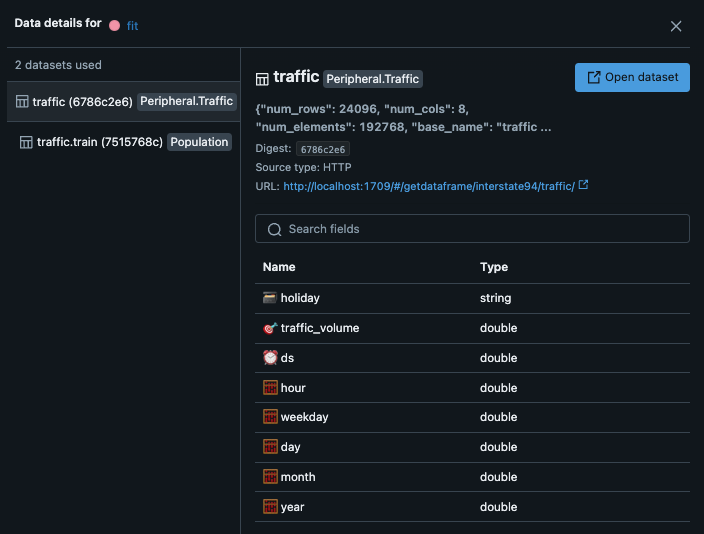This screenshot has width=704, height=534.
Task: Click the holiday field icon
Action: (x=270, y=298)
